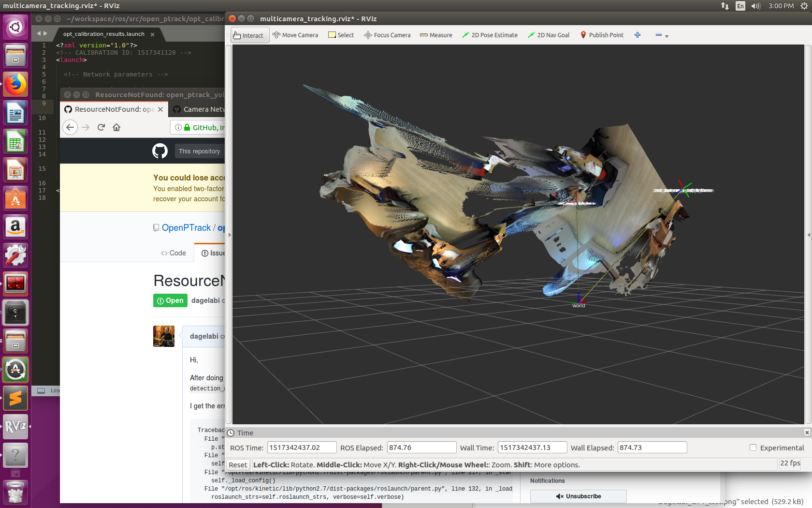Viewport: 812px width, 508px height.
Task: Click the Unsubscribe button under Notifications
Action: pos(578,496)
